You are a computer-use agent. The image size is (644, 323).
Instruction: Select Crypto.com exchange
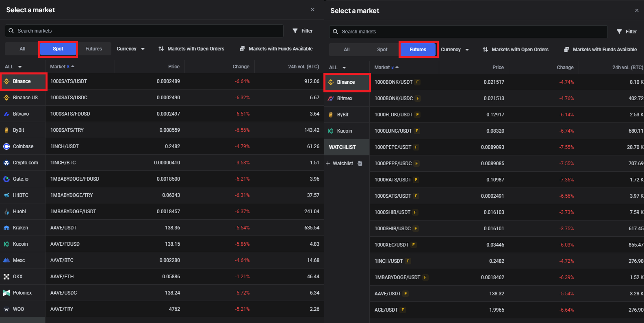pyautogui.click(x=22, y=163)
